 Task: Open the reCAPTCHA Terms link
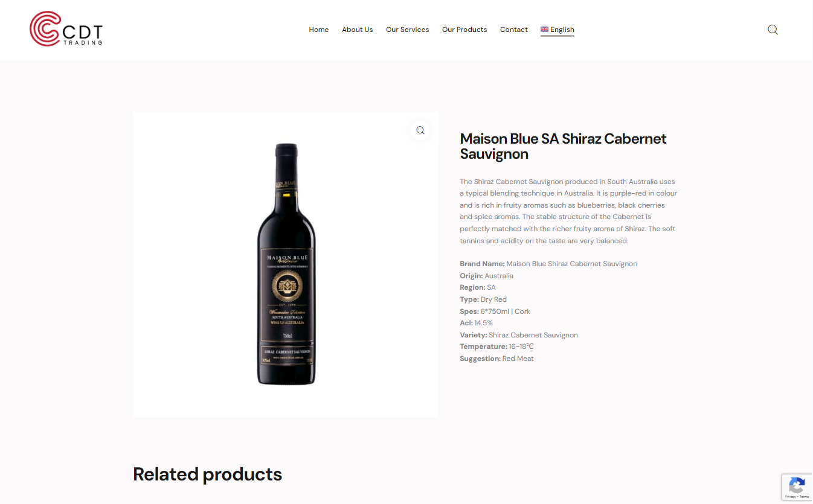click(x=805, y=497)
